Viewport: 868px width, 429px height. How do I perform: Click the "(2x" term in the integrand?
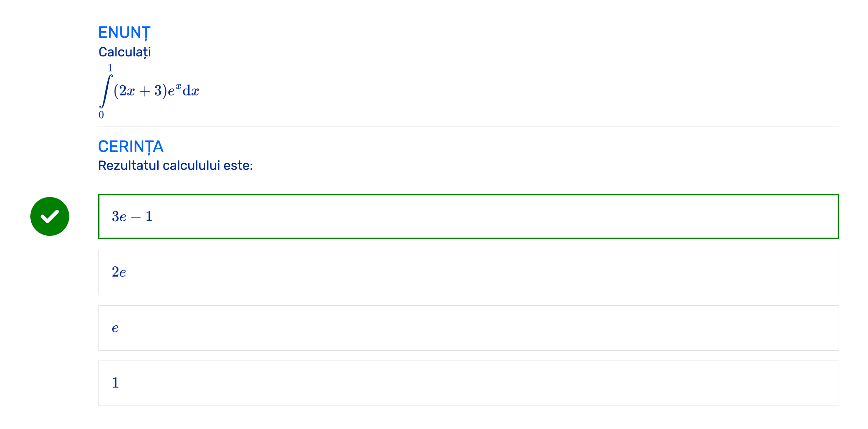point(124,91)
